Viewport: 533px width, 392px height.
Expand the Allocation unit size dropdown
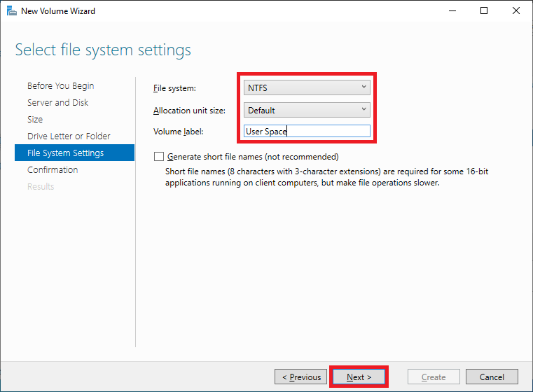coord(307,110)
